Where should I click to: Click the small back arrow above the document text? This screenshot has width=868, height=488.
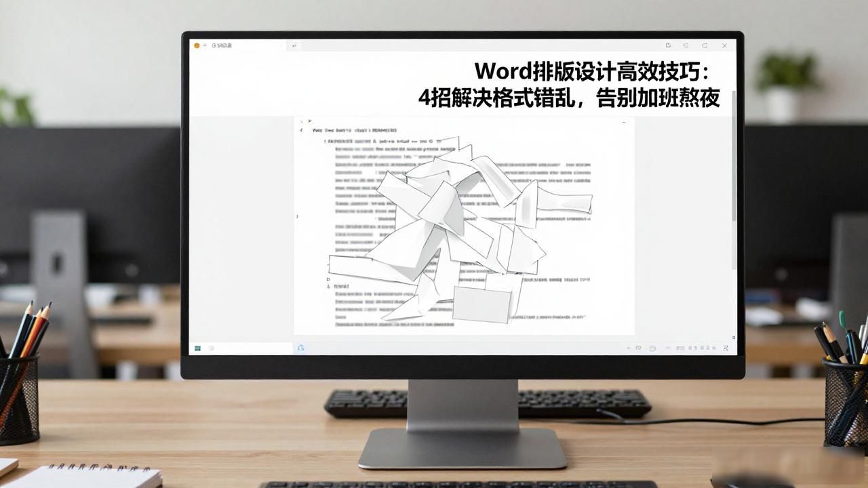click(302, 129)
